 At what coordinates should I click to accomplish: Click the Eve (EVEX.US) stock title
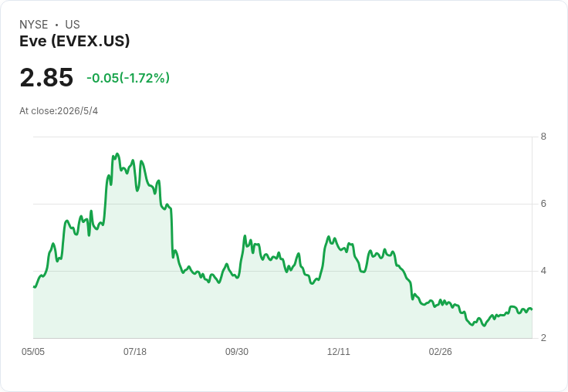tap(74, 41)
